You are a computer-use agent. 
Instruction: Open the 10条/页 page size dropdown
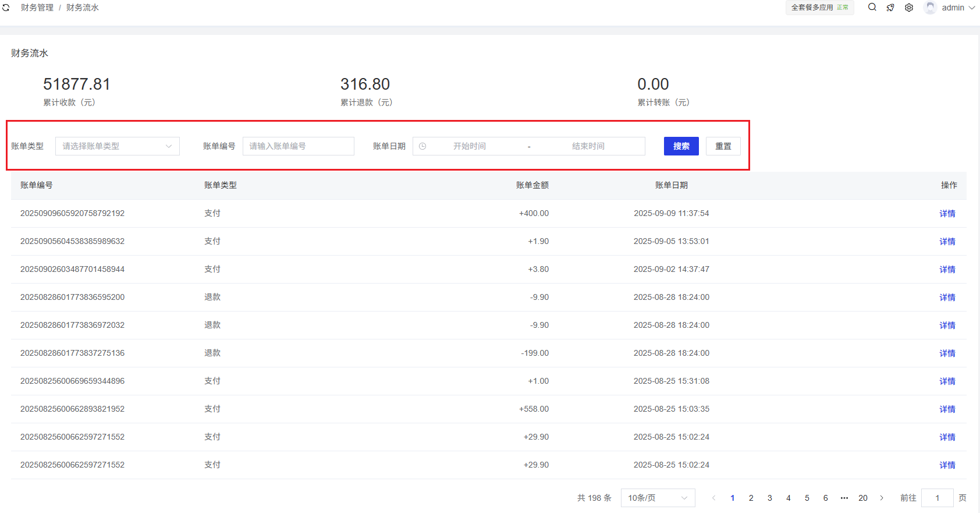[x=658, y=498]
